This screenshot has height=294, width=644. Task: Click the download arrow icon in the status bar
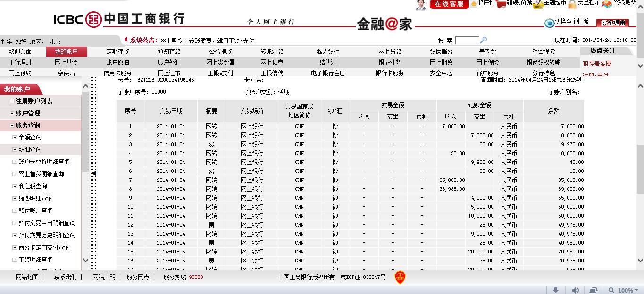556,290
